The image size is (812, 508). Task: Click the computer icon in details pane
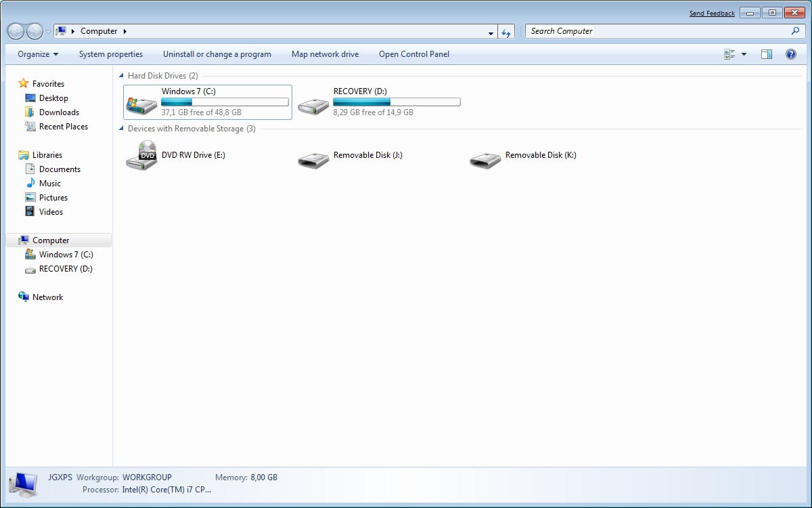tap(23, 484)
